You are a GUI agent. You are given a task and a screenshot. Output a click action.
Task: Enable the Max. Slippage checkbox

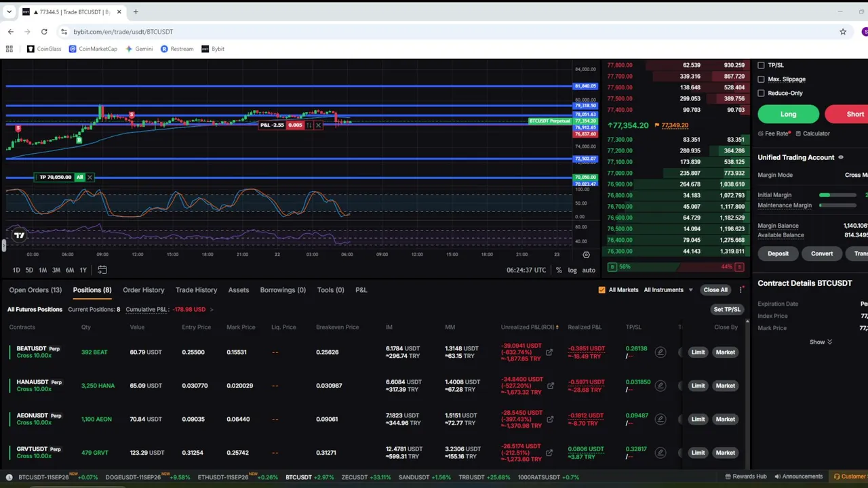761,79
